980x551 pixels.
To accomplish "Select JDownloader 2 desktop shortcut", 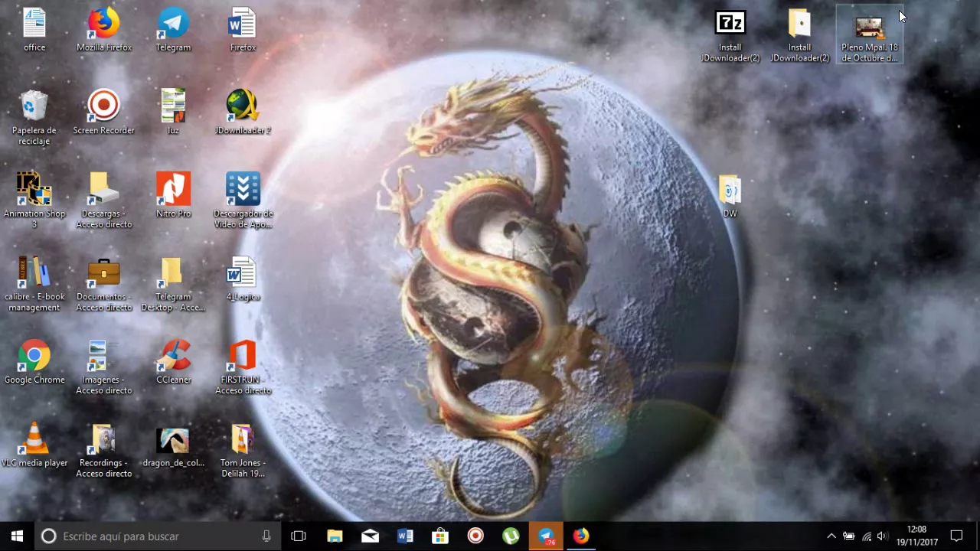I will point(243,113).
